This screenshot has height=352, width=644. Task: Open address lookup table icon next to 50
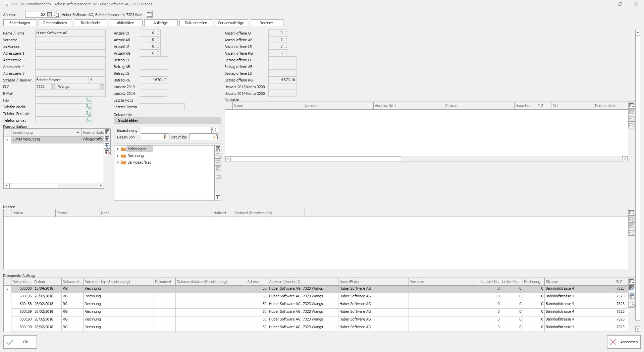tap(50, 14)
